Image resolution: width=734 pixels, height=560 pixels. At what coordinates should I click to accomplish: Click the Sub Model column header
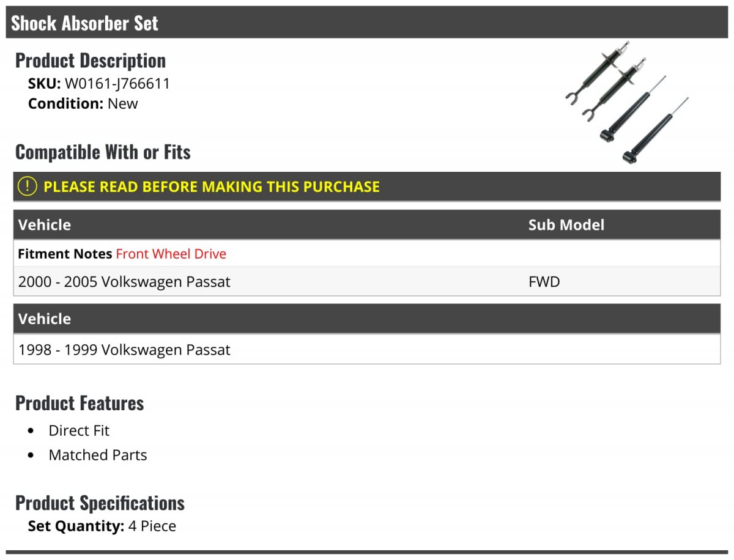point(566,225)
